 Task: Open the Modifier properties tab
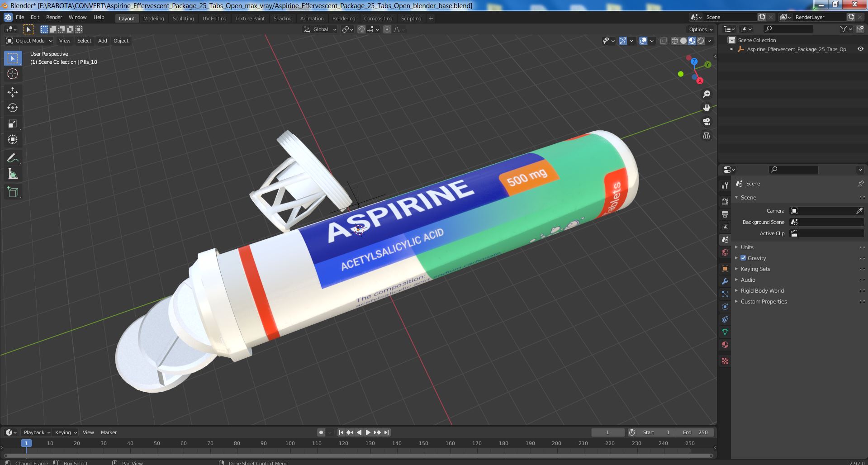coord(725,281)
